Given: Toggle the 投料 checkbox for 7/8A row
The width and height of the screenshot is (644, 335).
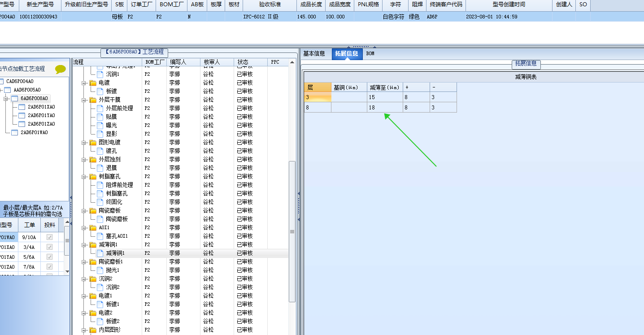Looking at the screenshot, I should click(49, 267).
